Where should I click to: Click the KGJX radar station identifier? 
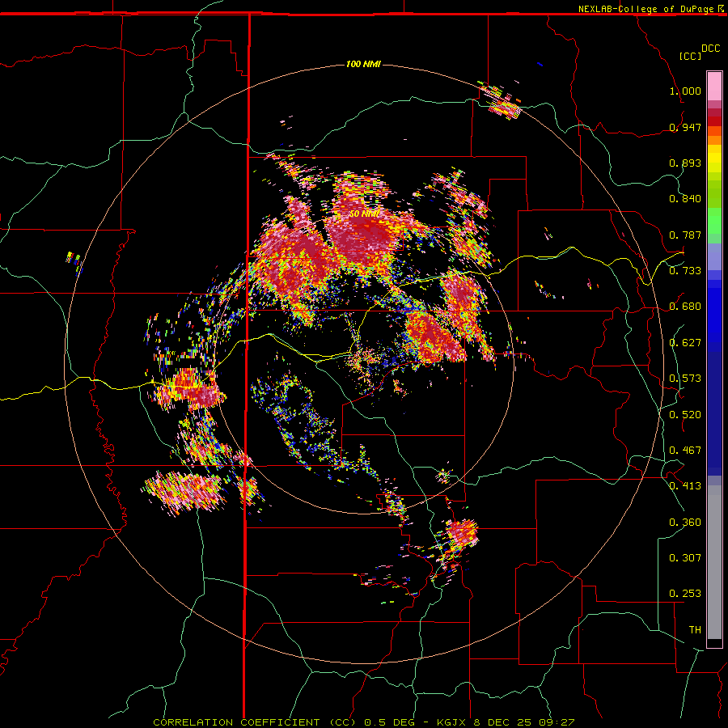(451, 722)
